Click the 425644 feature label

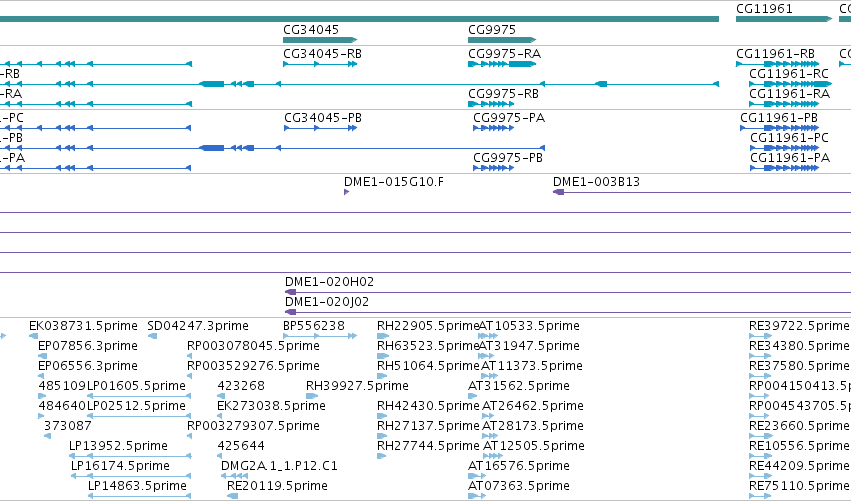click(x=241, y=446)
